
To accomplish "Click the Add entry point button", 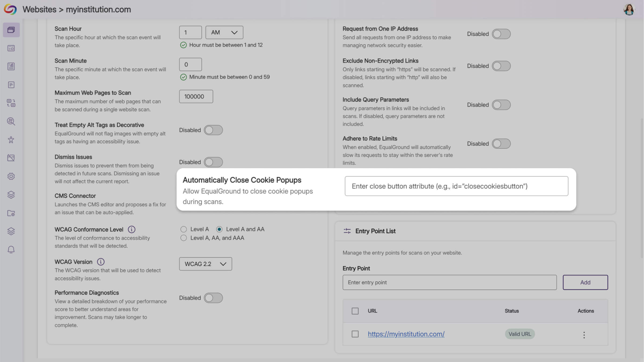I will pyautogui.click(x=585, y=282).
